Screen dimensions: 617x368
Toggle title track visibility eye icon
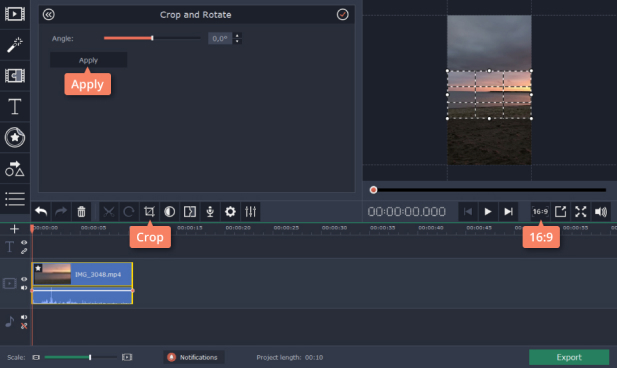(x=24, y=242)
